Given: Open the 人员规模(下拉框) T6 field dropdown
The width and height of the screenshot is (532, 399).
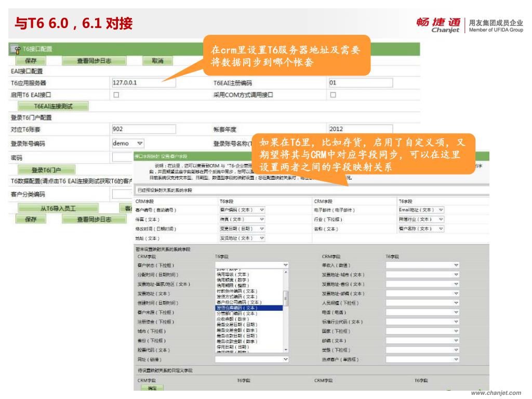Looking at the screenshot, I should (456, 303).
